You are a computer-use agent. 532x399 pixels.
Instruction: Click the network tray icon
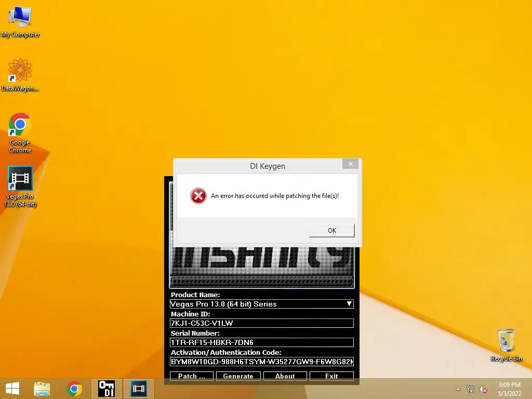tap(470, 389)
